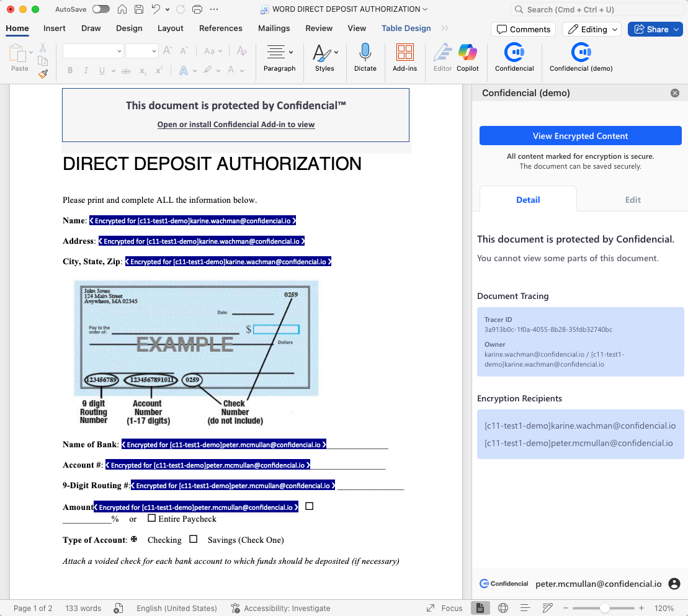Increase font size button

tap(168, 51)
